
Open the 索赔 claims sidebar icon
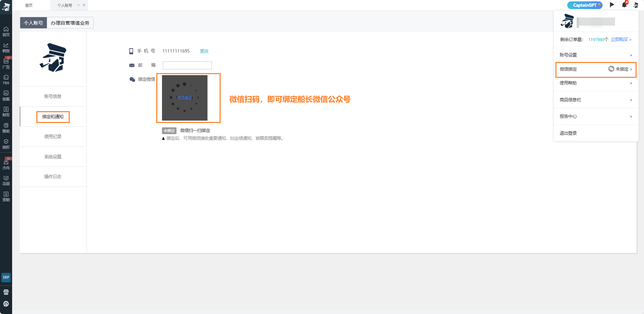[6, 197]
